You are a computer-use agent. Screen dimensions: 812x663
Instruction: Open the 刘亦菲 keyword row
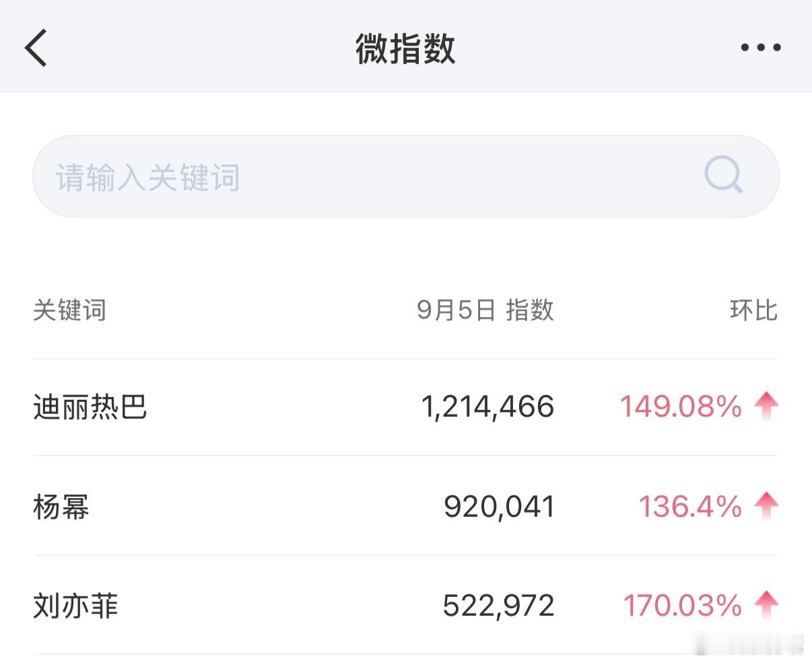(x=405, y=605)
